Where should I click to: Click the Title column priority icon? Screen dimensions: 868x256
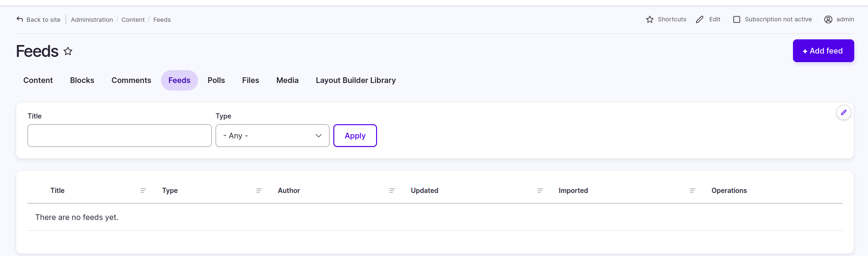click(143, 191)
